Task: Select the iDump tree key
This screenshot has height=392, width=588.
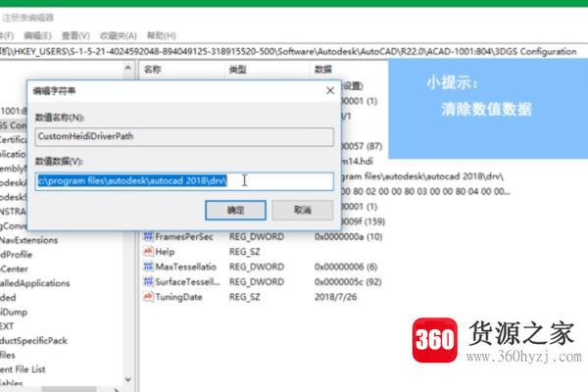Action: 14,312
